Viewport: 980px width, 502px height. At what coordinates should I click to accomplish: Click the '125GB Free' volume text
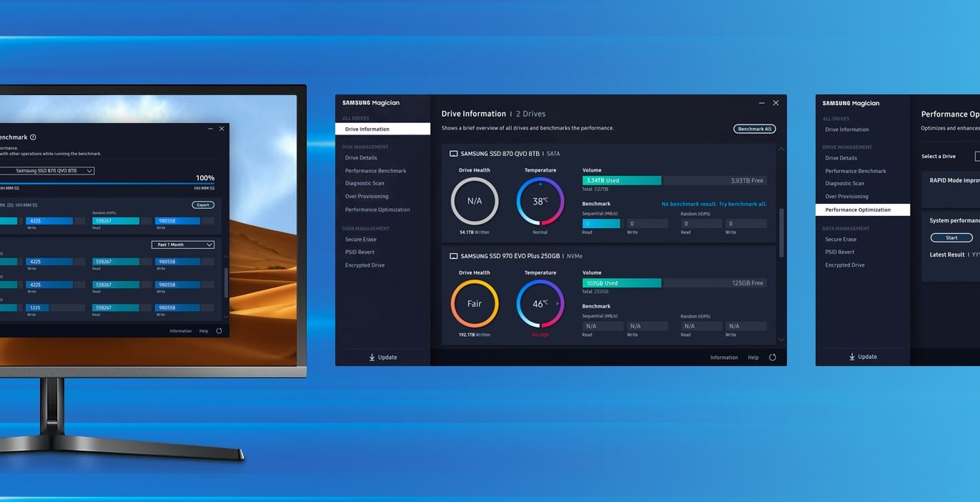748,283
